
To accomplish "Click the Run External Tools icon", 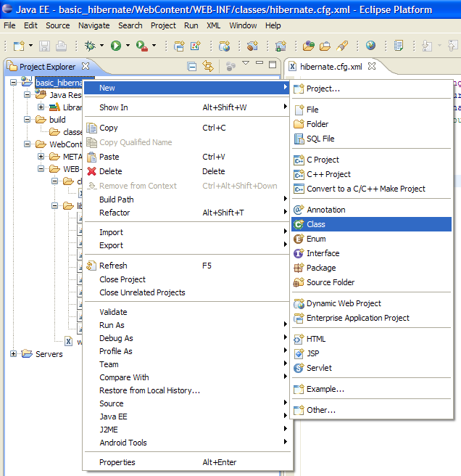I will [141, 46].
